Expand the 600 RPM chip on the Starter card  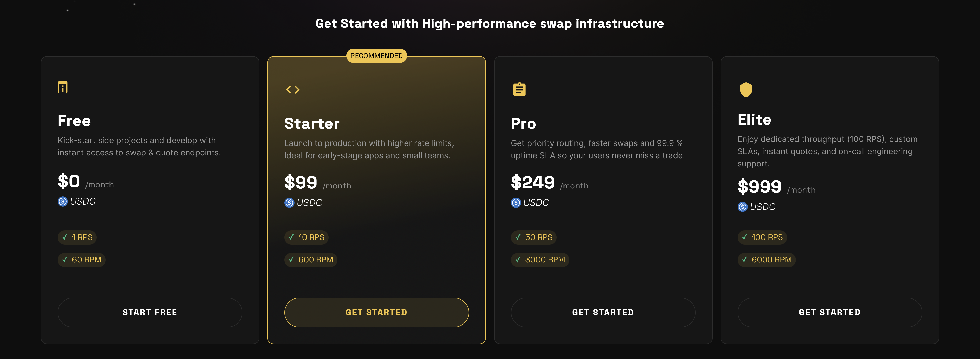tap(310, 260)
